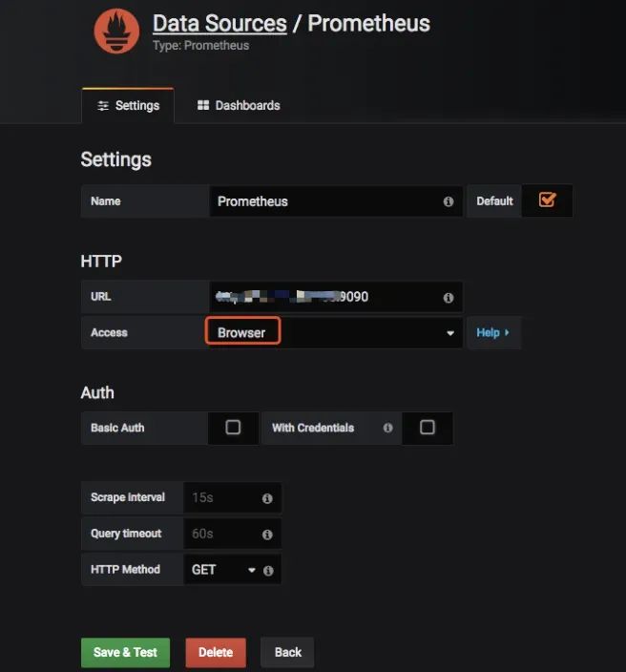Click the 'URL' label
This screenshot has height=672, width=626.
click(x=101, y=297)
